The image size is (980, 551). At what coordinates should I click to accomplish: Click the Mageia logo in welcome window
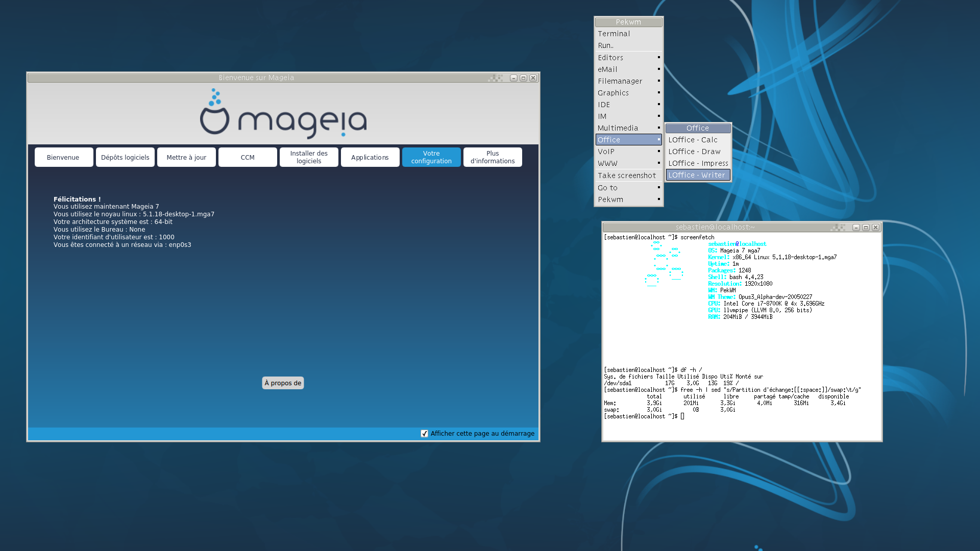283,114
